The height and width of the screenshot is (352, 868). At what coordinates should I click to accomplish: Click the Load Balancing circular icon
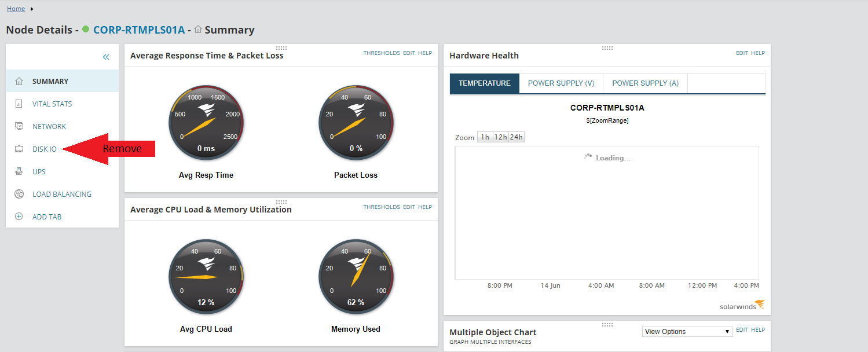tap(19, 194)
